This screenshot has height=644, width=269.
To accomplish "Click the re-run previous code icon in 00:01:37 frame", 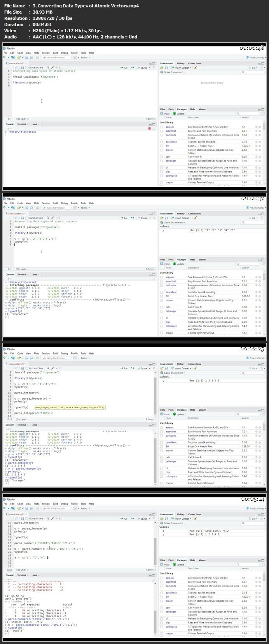I will coord(133,218).
